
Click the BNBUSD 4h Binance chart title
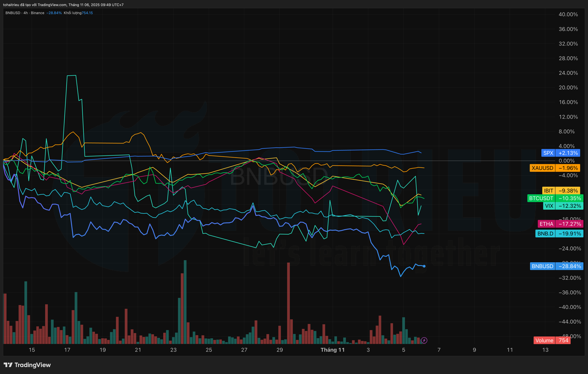pyautogui.click(x=25, y=13)
